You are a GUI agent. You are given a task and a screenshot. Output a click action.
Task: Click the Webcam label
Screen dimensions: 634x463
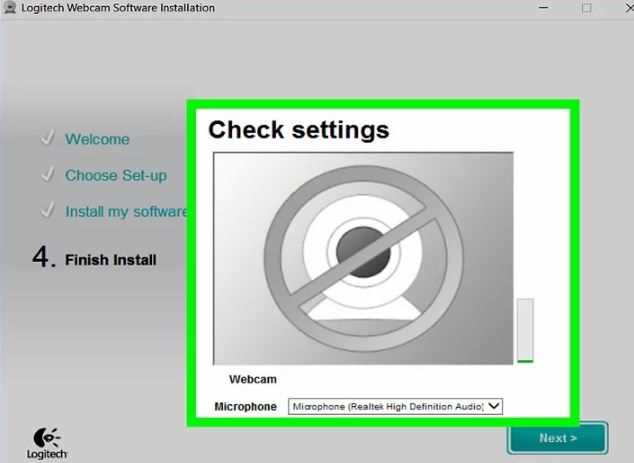coord(253,379)
